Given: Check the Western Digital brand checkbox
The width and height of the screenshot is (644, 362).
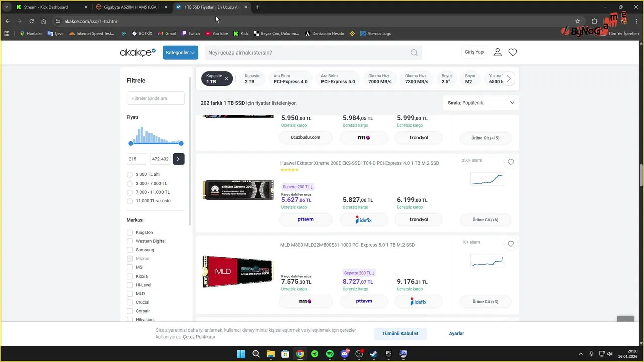Looking at the screenshot, I should pyautogui.click(x=130, y=241).
